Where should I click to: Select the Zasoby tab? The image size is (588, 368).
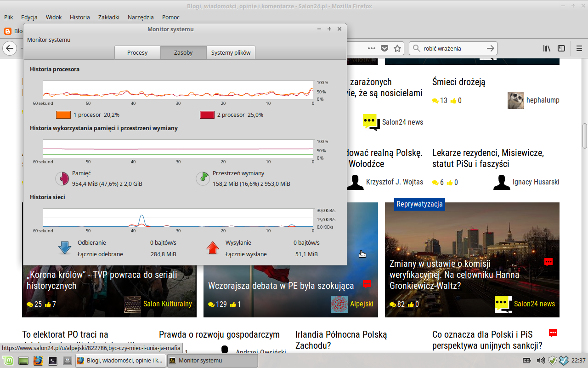coord(183,52)
